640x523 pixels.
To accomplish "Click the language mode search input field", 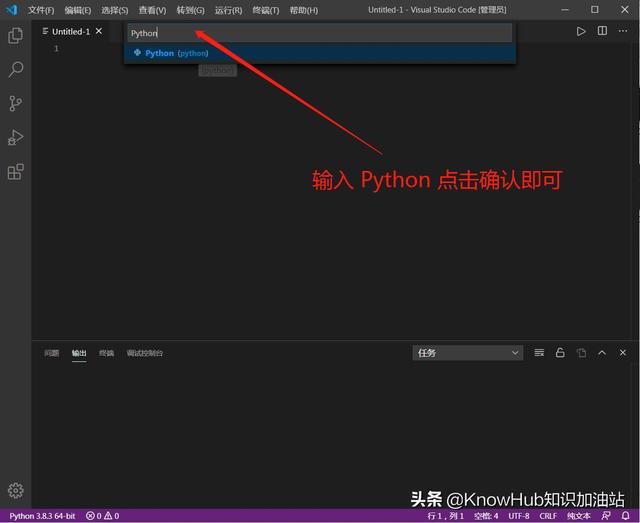I will click(x=320, y=33).
